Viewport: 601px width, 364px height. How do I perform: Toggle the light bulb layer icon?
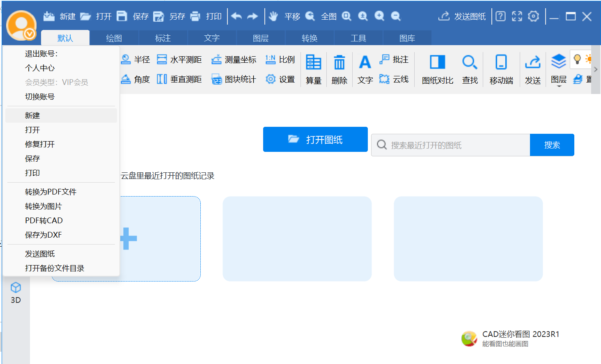(x=577, y=59)
